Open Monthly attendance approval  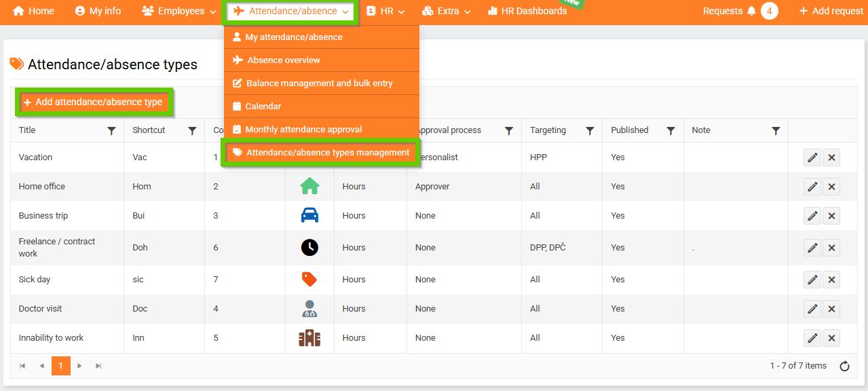click(x=322, y=130)
